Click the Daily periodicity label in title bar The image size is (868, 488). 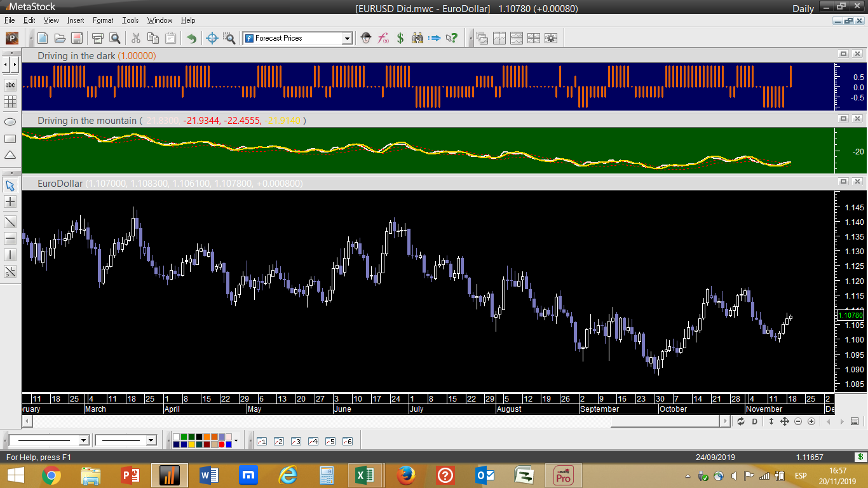803,8
